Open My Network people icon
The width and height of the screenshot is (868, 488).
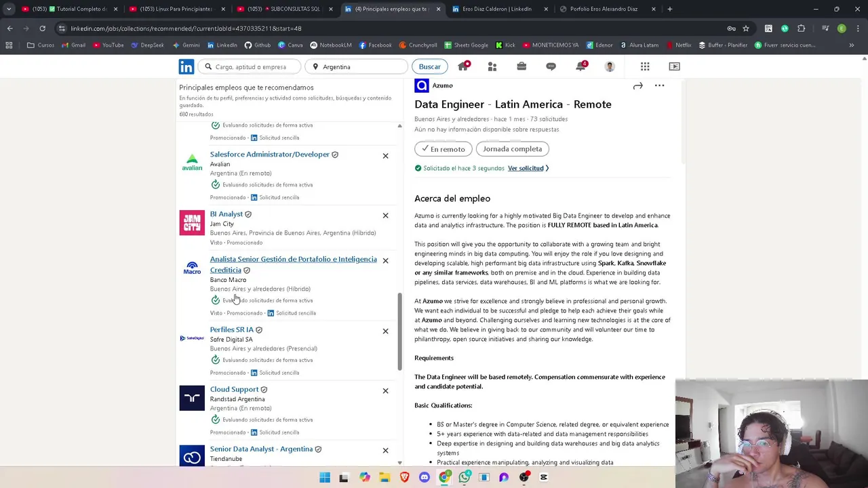click(492, 66)
